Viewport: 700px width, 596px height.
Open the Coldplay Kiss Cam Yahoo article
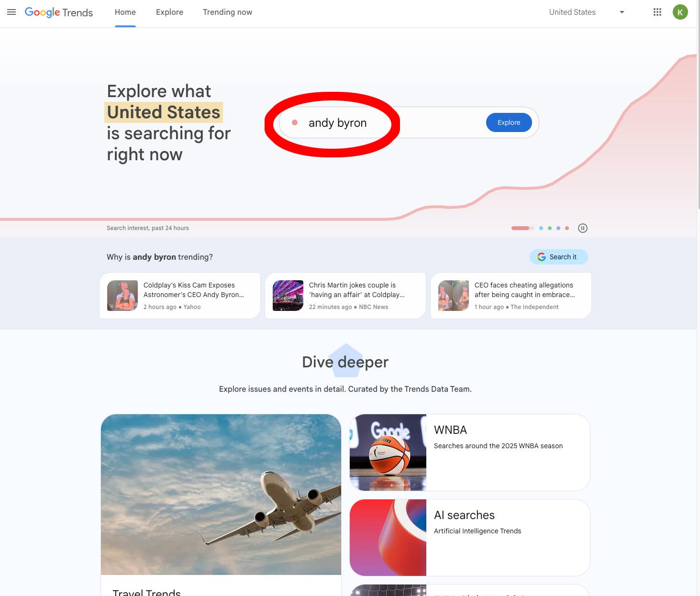point(180,296)
